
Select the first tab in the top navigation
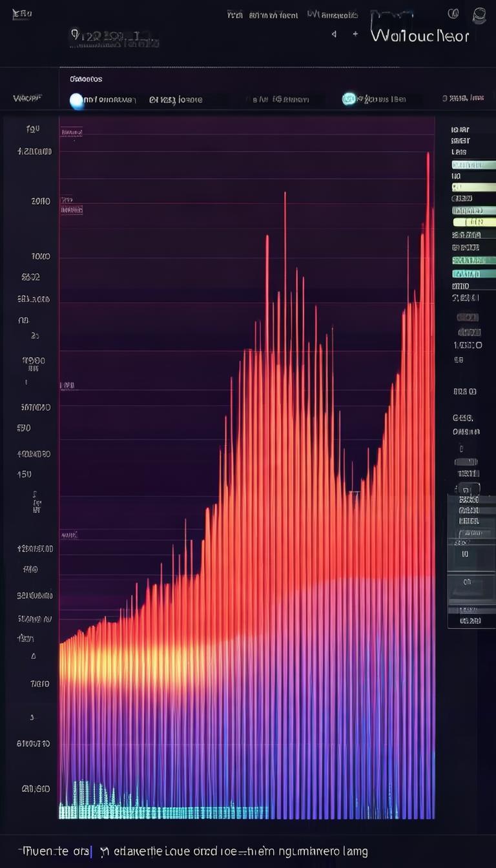point(235,14)
